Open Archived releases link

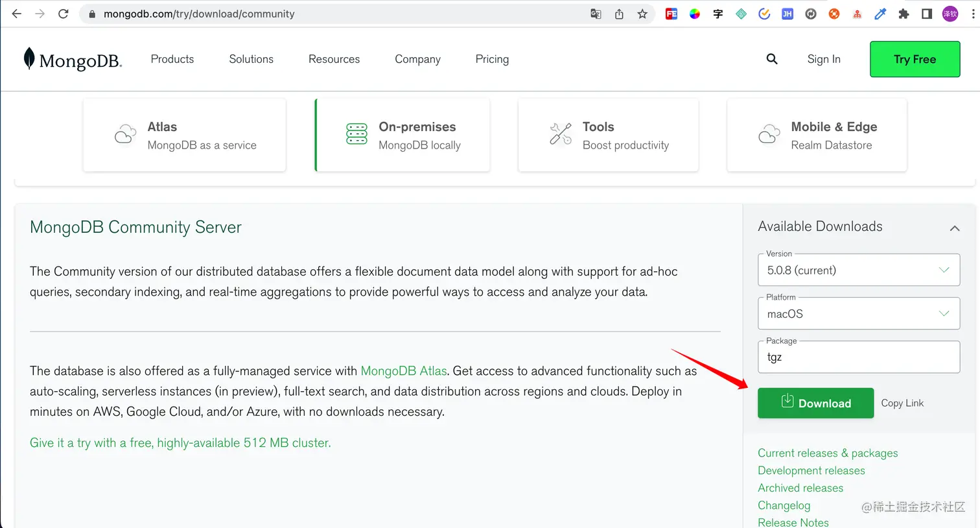pos(800,488)
